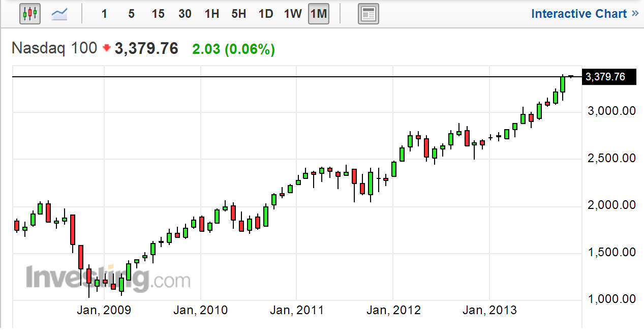
Task: Select the 1H timeframe
Action: point(212,14)
